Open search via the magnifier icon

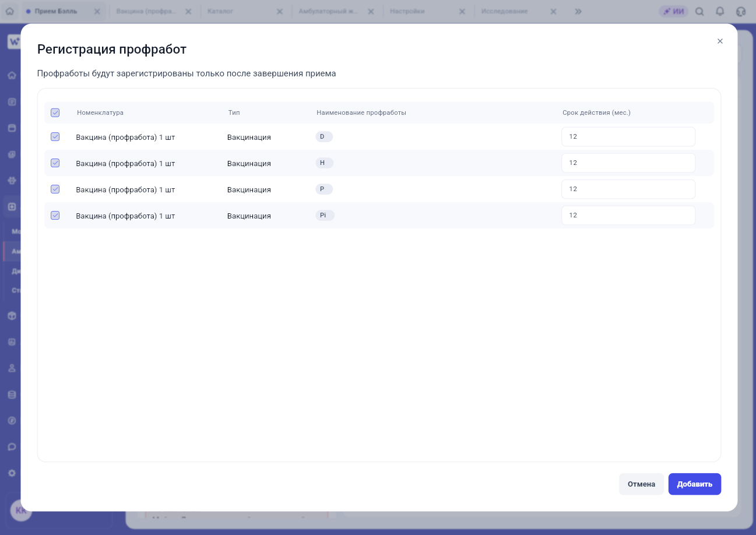(699, 11)
